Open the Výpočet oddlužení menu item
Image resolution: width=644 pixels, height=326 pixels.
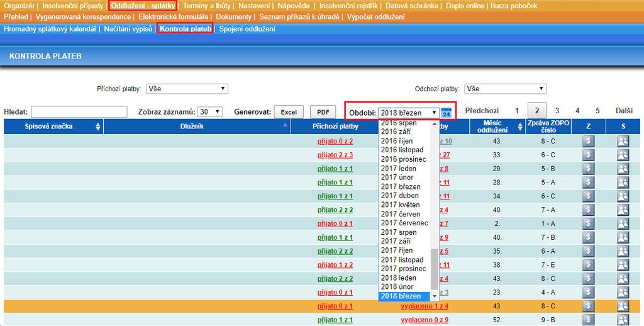pos(375,17)
